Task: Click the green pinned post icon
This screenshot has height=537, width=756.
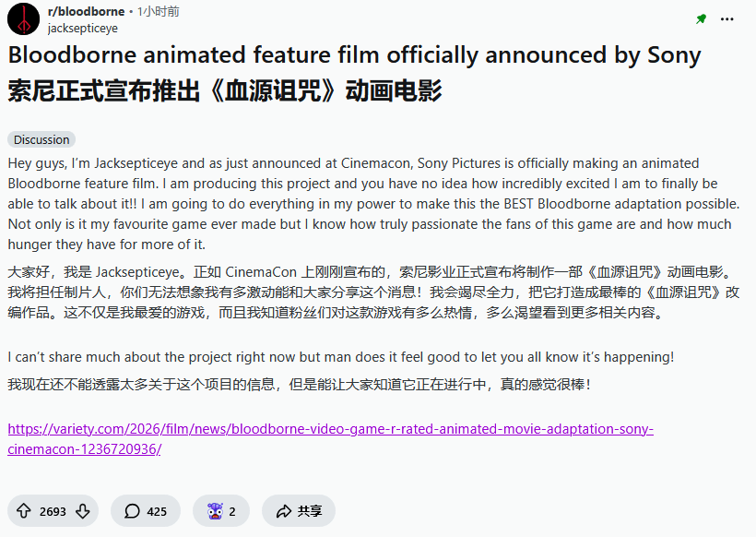Action: click(x=702, y=19)
